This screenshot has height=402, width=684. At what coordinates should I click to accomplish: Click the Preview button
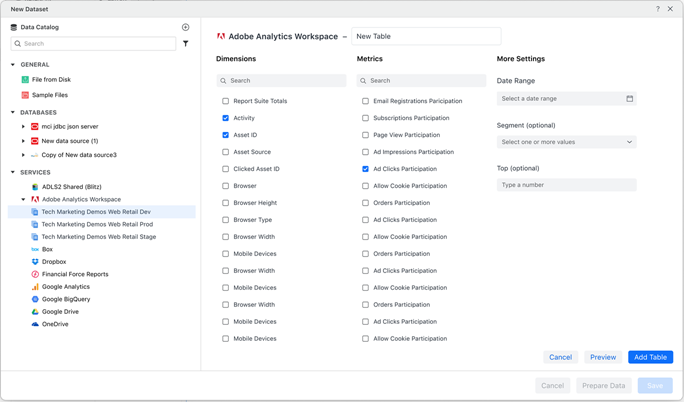(x=603, y=357)
